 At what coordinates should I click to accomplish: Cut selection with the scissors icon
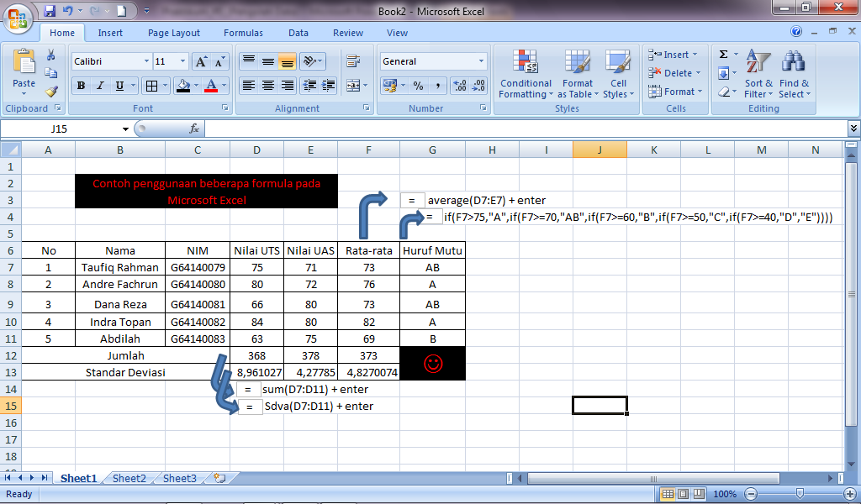coord(51,55)
